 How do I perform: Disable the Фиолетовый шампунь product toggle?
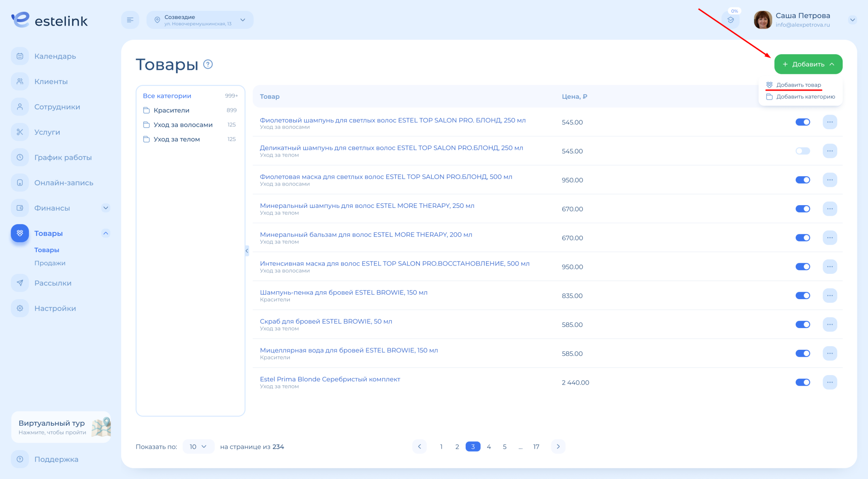tap(803, 122)
